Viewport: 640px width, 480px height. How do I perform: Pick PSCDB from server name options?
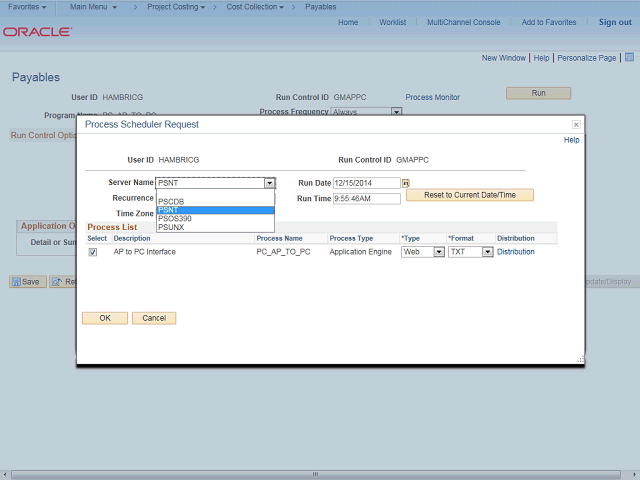click(172, 202)
